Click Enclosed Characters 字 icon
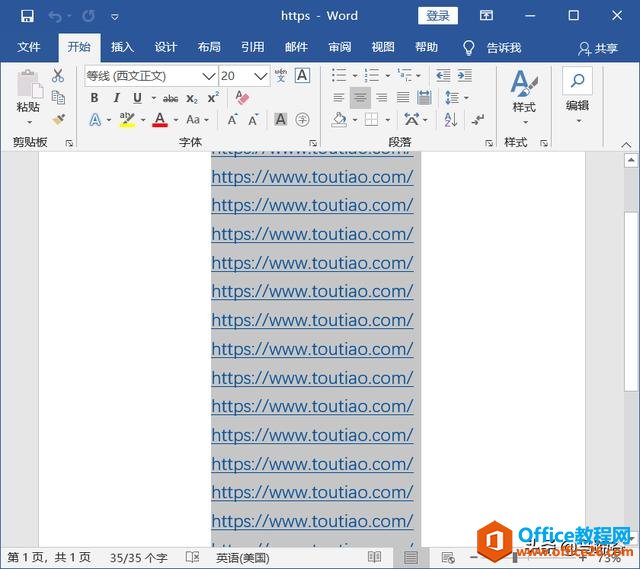 point(302,120)
